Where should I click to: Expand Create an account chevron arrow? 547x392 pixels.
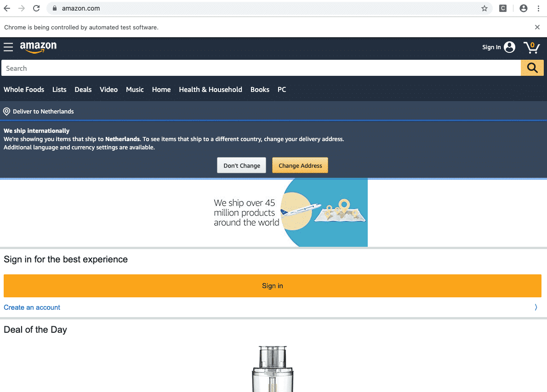tap(536, 307)
